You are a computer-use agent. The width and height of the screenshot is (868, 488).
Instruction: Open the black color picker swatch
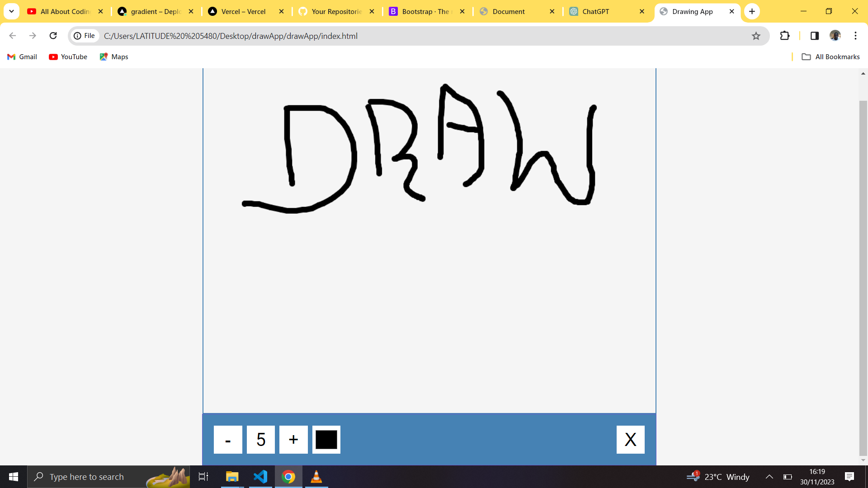326,439
